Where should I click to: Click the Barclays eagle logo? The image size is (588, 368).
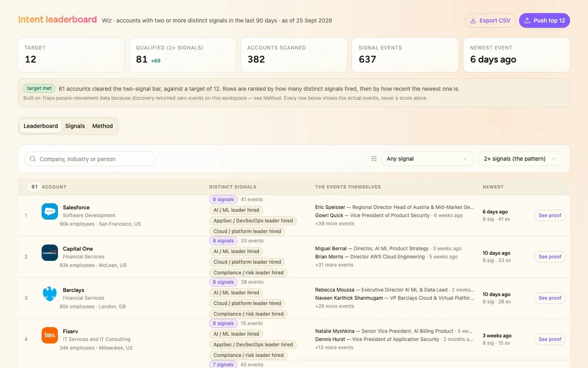pyautogui.click(x=50, y=294)
